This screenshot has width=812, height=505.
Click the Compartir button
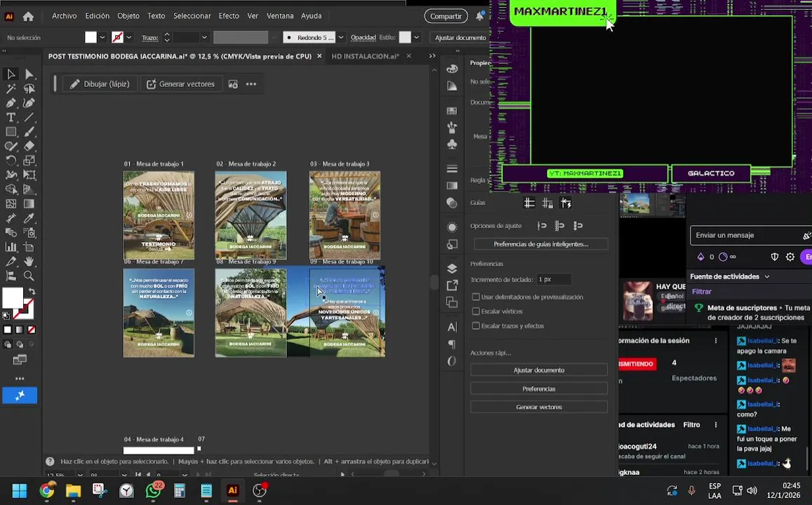point(446,16)
